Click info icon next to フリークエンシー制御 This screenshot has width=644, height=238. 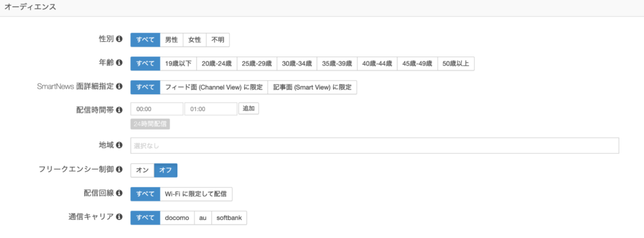coord(119,169)
